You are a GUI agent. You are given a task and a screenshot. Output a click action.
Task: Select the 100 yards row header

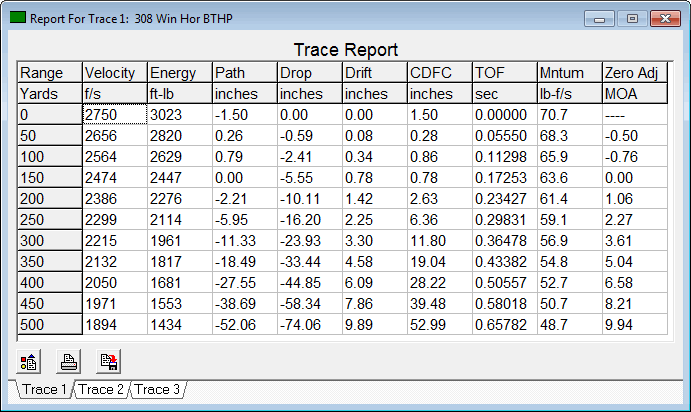pyautogui.click(x=50, y=157)
